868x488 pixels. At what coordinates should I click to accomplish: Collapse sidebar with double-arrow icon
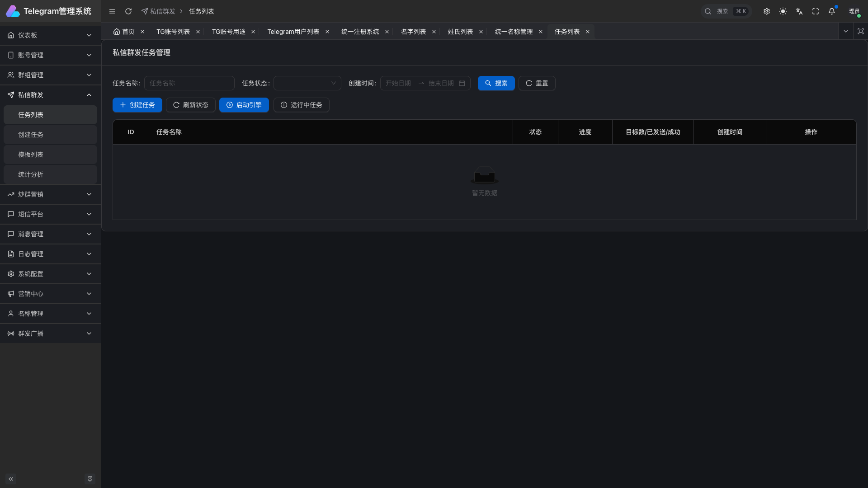11,479
